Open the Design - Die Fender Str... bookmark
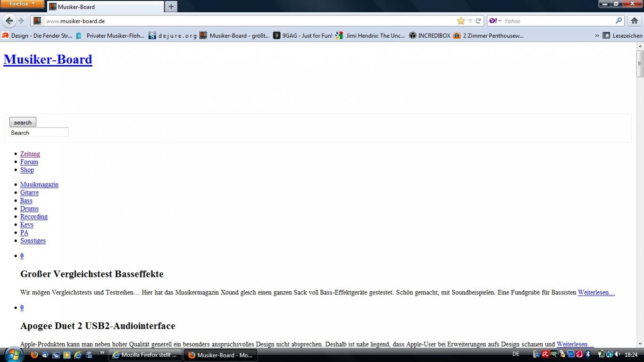This screenshot has height=362, width=644. pos(37,35)
